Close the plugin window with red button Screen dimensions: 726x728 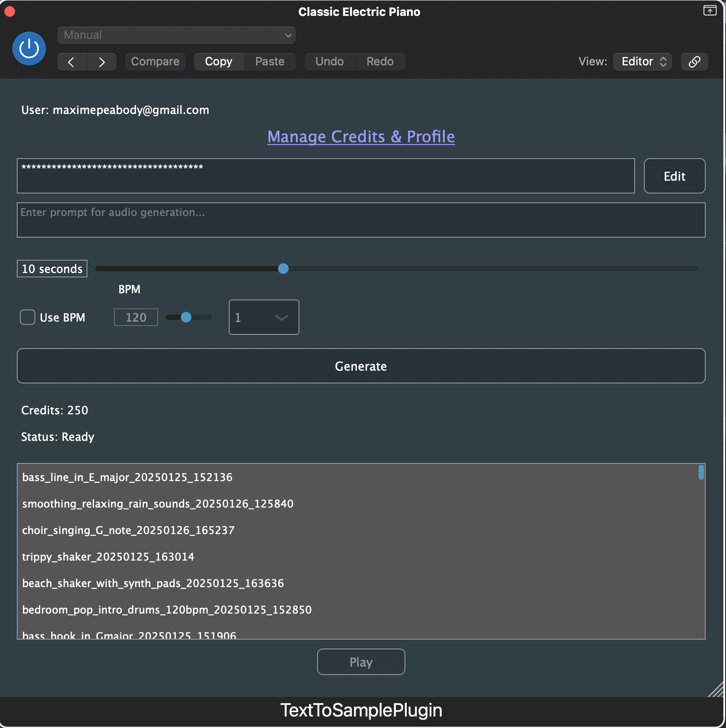(10, 11)
